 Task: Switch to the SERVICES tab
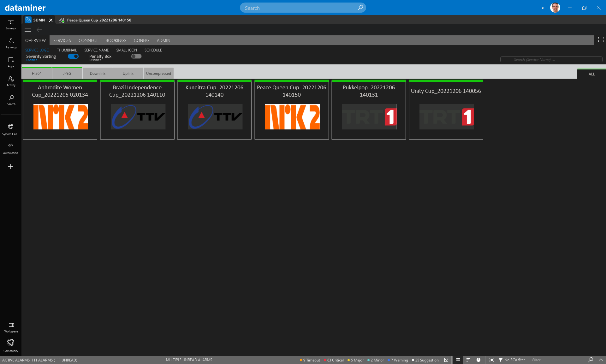pos(62,40)
